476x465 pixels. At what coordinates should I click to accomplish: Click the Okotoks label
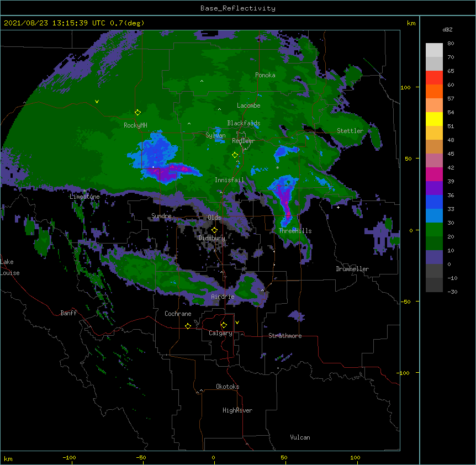(x=228, y=387)
